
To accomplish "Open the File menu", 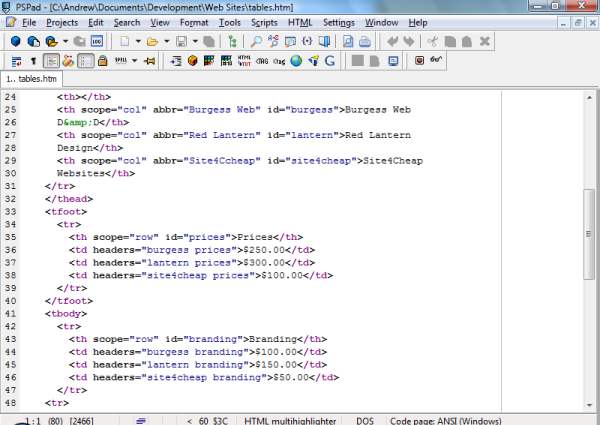I will click(29, 23).
